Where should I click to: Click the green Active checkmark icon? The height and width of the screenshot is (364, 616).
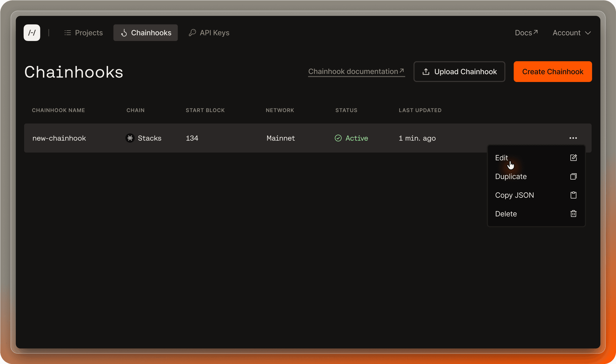(x=338, y=138)
